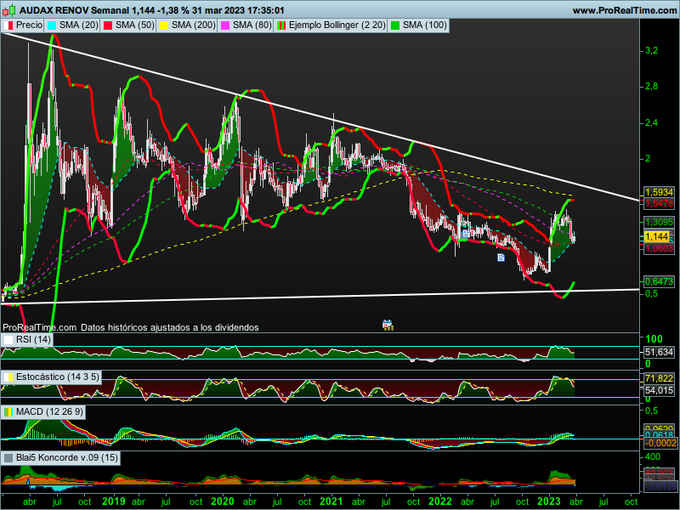The height and width of the screenshot is (510, 680).
Task: Click the Estocástico panel label icon
Action: point(9,377)
